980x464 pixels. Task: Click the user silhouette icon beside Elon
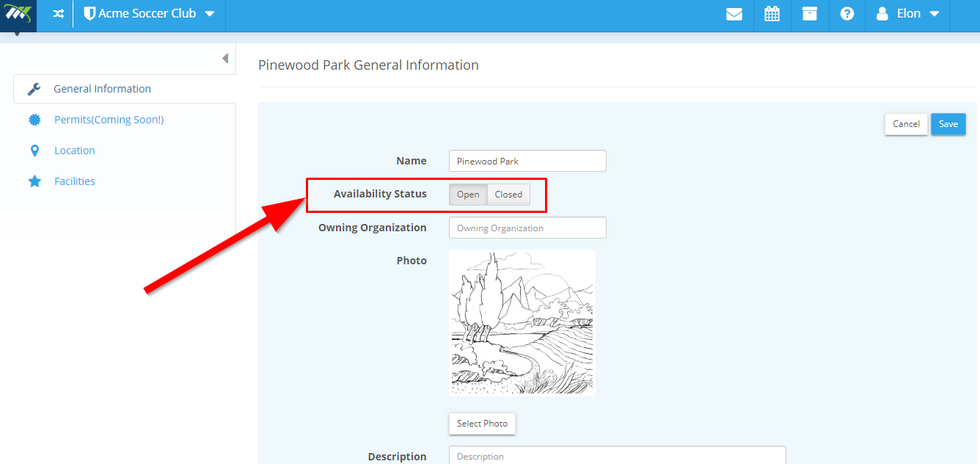(882, 14)
